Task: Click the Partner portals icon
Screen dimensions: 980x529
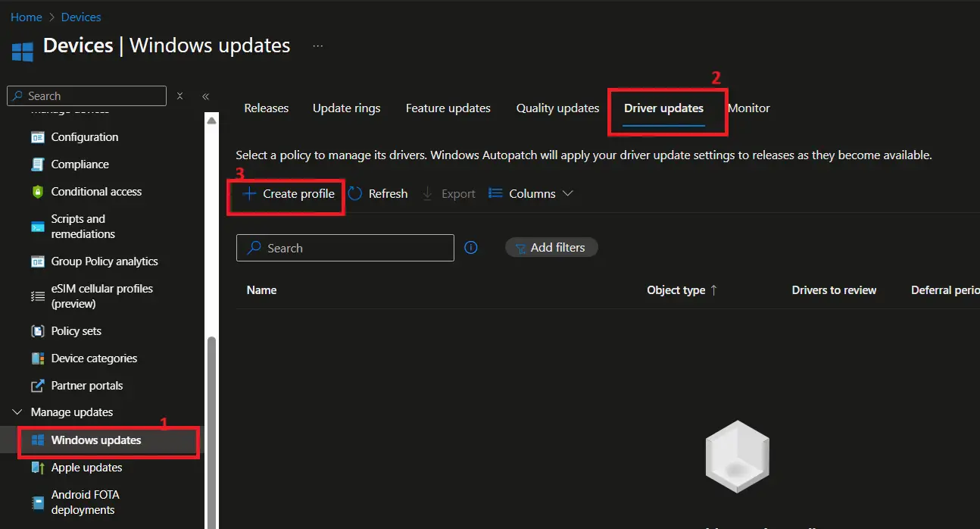Action: pyautogui.click(x=38, y=386)
